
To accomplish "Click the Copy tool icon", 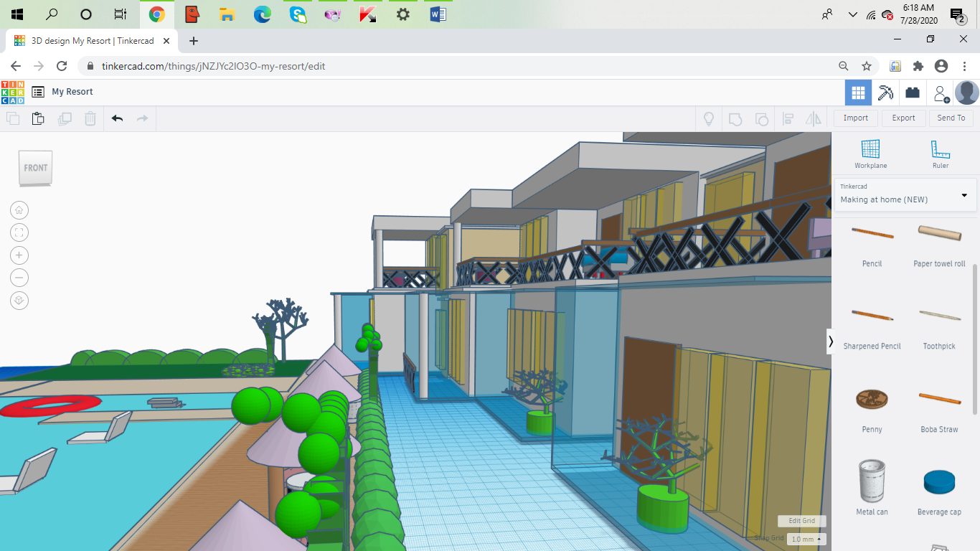I will click(13, 118).
